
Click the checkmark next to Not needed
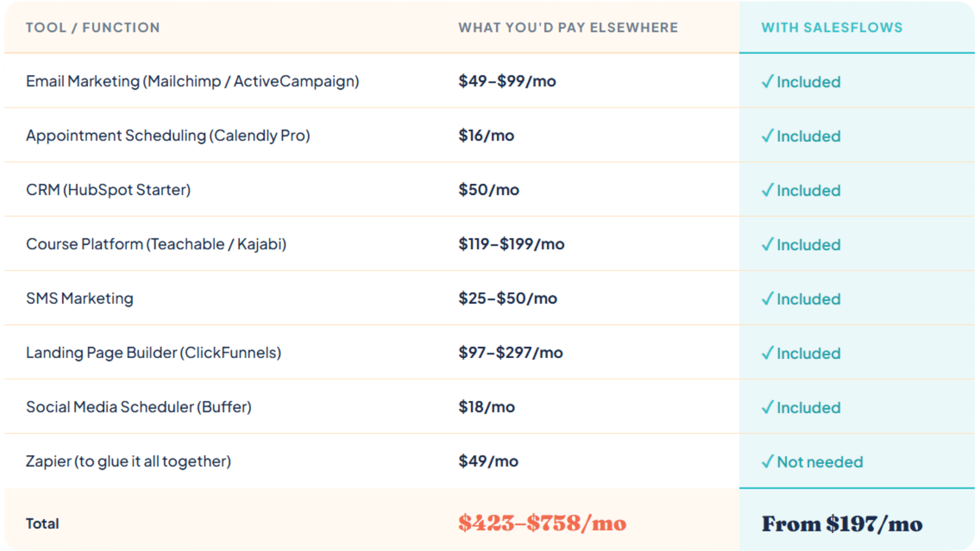767,462
